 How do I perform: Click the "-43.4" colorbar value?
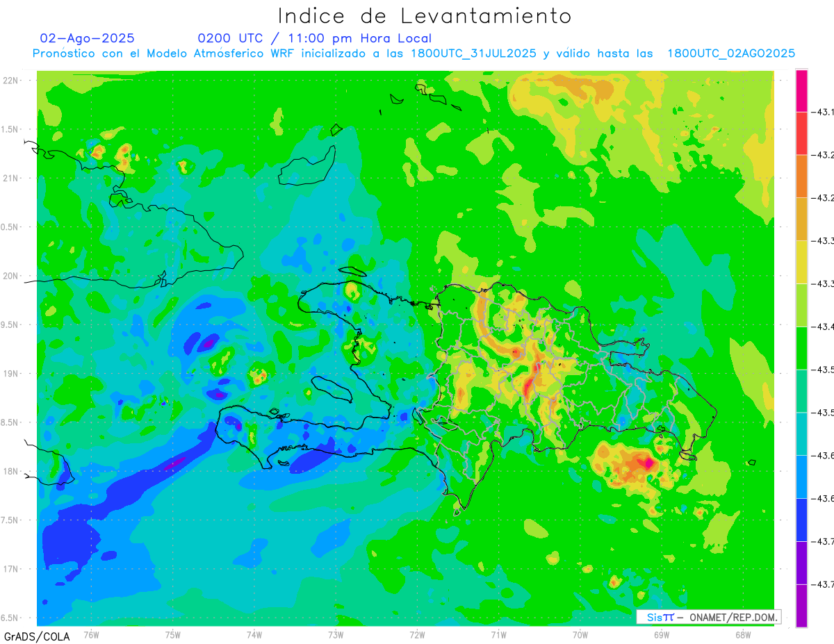824,327
